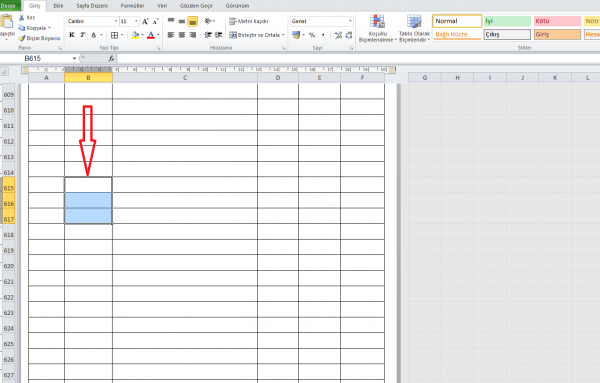Open the Genel number format dropdown
Screen dimensions: 600x383
[350, 21]
